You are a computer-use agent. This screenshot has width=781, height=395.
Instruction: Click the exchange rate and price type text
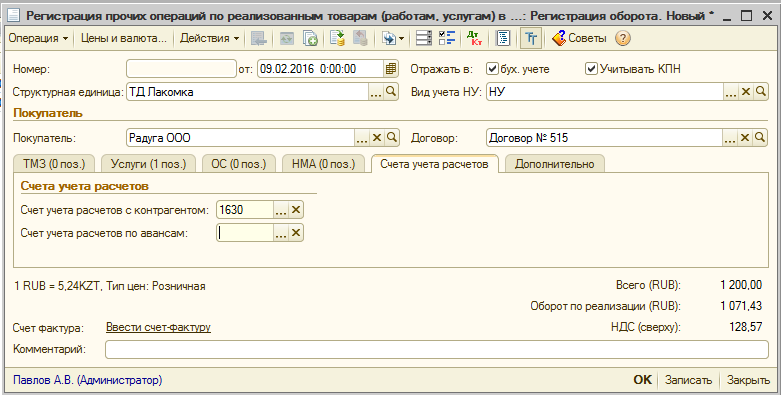(110, 286)
